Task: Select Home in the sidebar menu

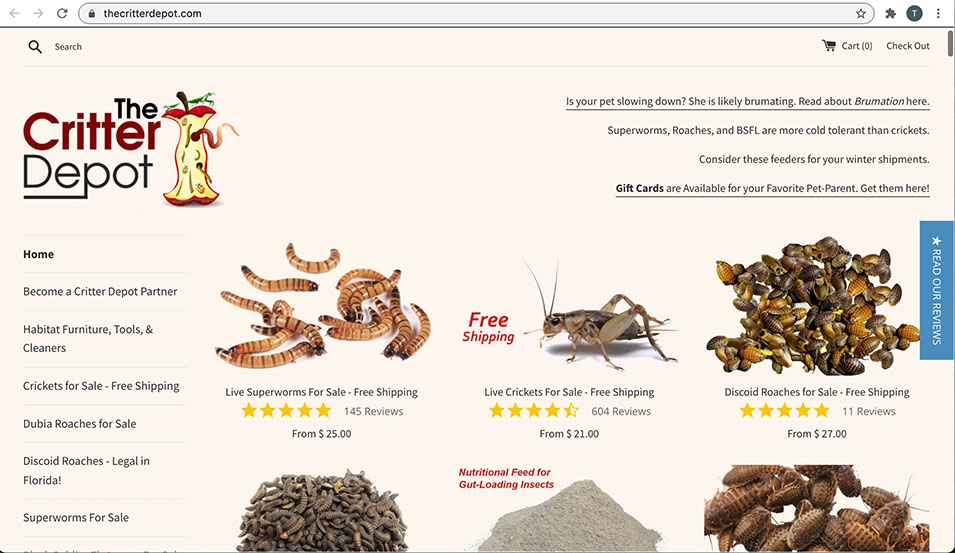Action: click(x=38, y=255)
